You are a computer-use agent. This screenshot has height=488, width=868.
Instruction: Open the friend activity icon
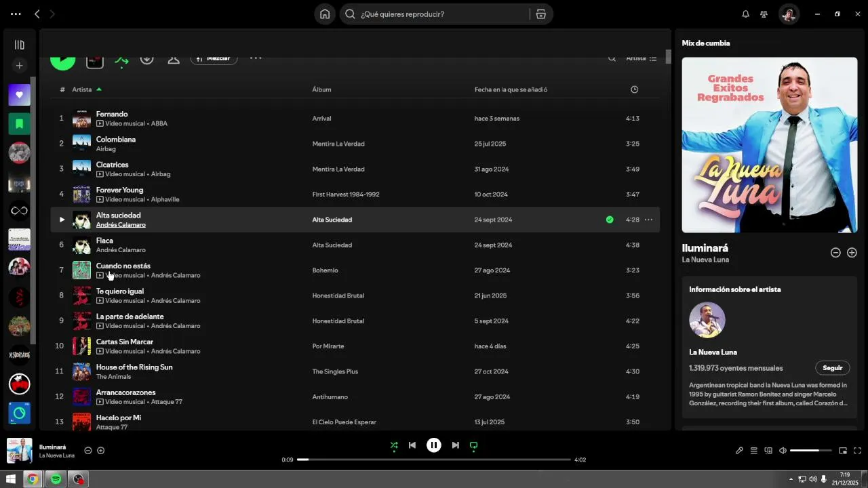pos(764,14)
